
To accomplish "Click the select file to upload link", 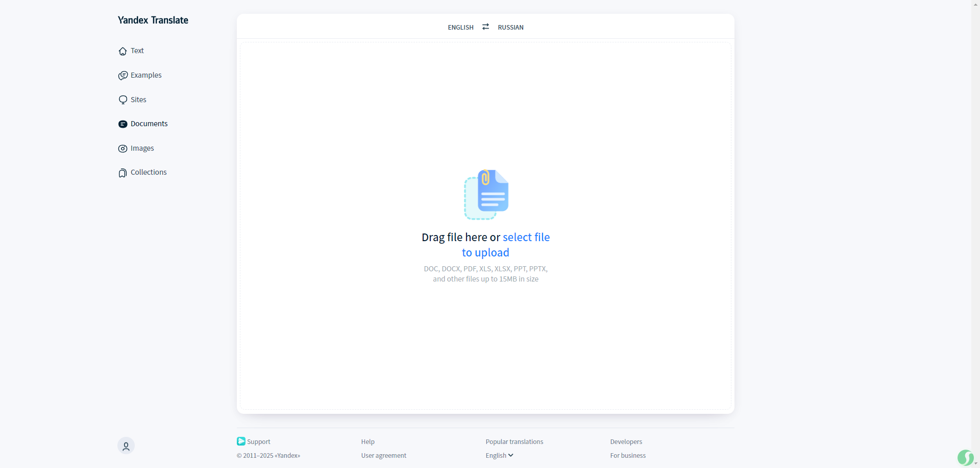I will (x=526, y=238).
